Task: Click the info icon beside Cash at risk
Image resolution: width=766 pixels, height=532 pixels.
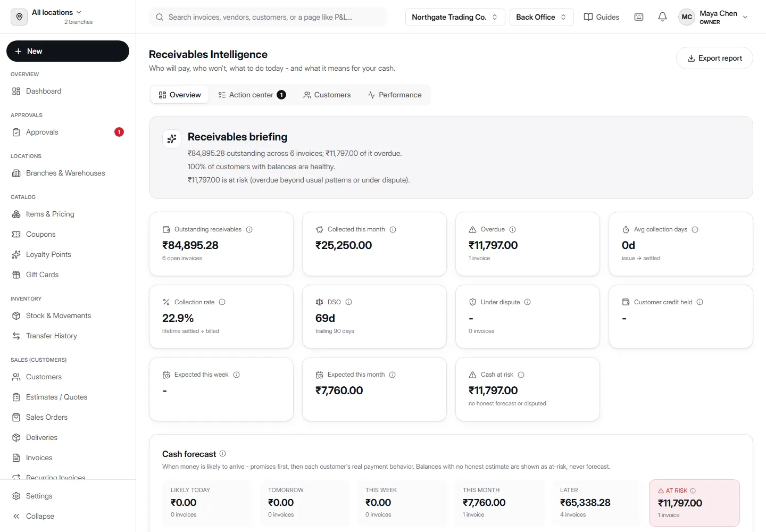Action: click(x=521, y=375)
